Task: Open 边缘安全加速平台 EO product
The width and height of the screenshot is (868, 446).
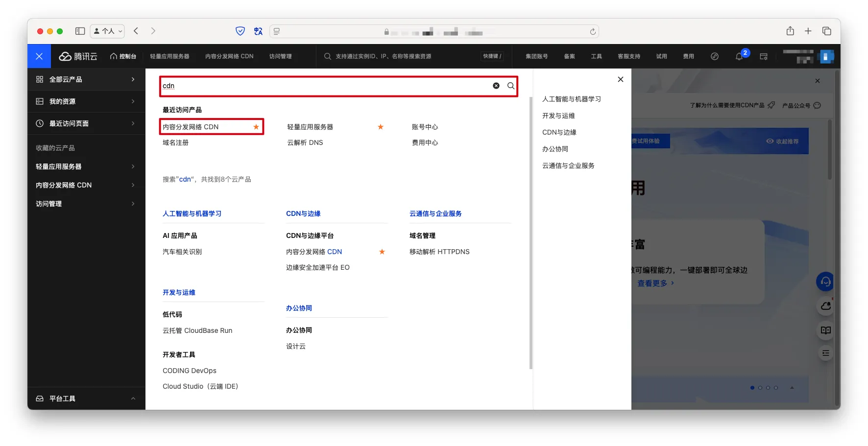Action: pyautogui.click(x=317, y=267)
